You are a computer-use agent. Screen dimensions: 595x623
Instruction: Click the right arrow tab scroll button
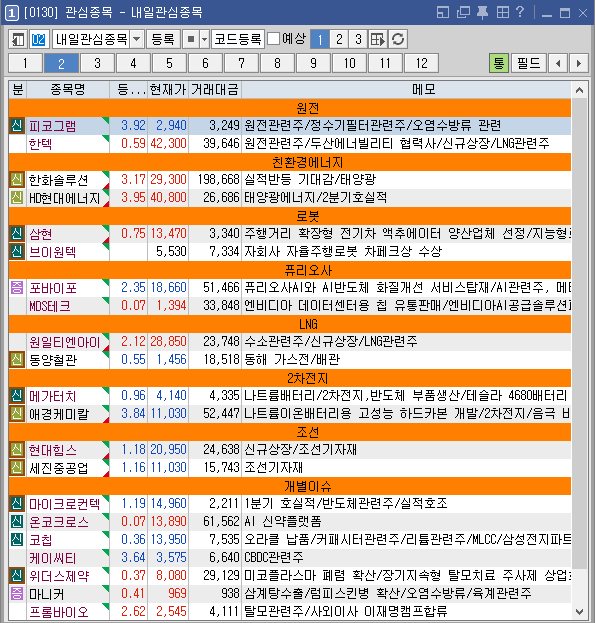[x=579, y=63]
